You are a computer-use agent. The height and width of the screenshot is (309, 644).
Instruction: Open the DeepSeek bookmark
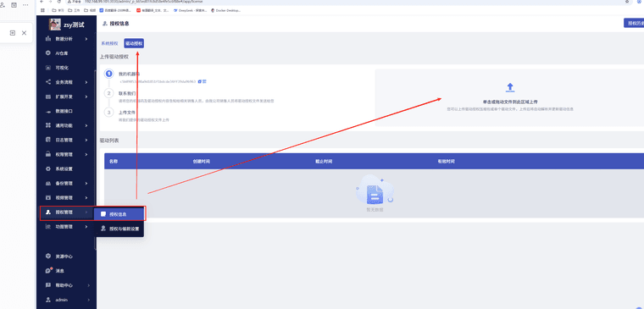[189, 10]
